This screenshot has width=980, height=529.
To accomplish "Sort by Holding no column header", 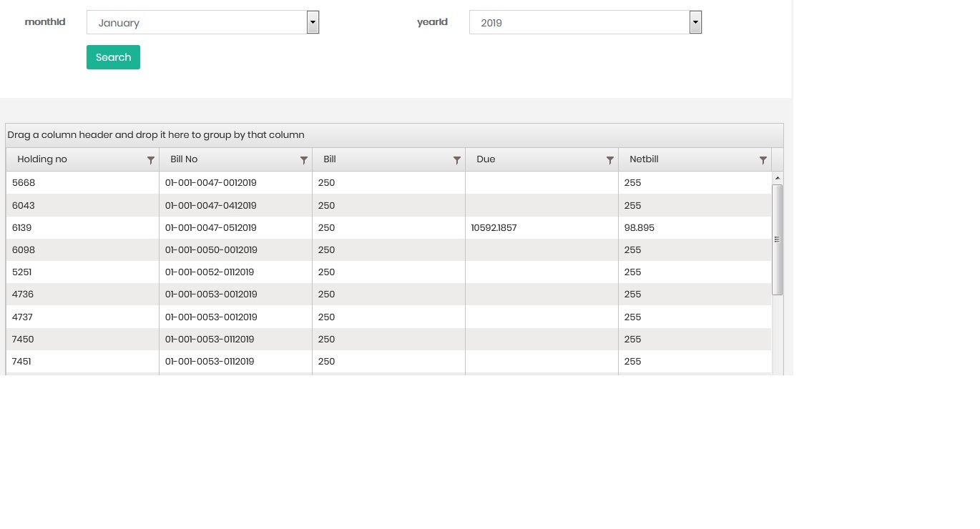I will (x=42, y=159).
